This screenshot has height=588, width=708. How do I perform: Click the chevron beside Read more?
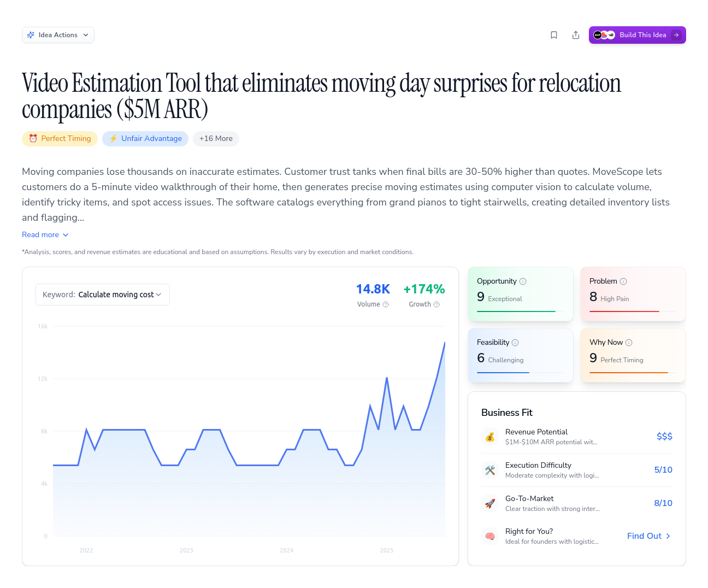pyautogui.click(x=66, y=235)
